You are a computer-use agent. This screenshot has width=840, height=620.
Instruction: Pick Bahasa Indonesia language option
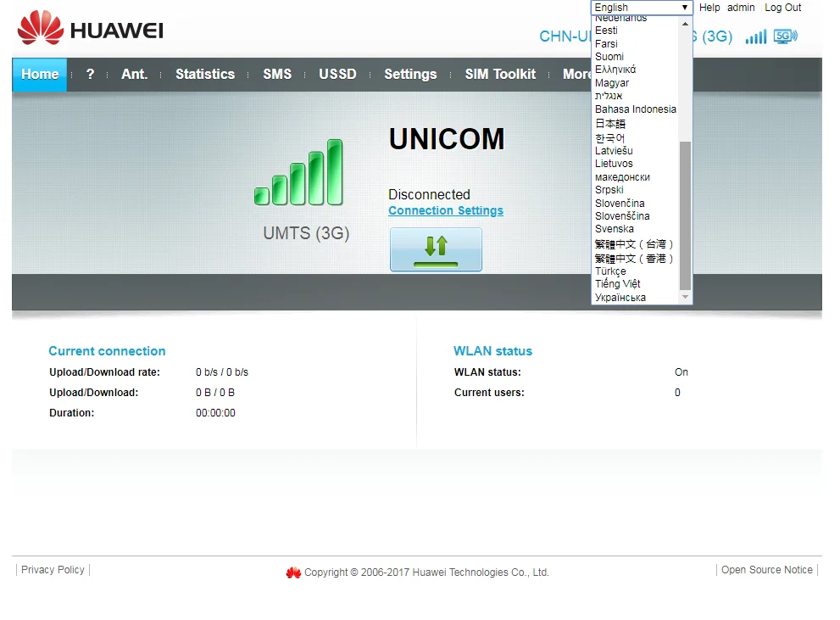point(635,109)
